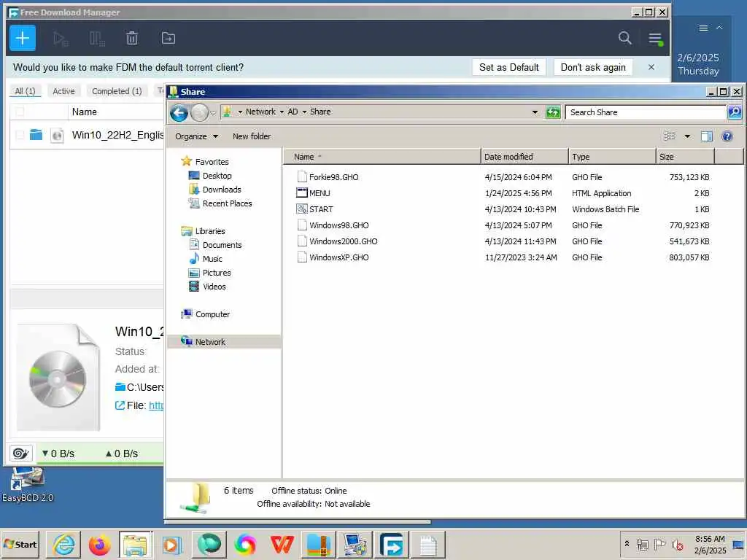
Task: Open recent pages dropdown beside forward button
Action: (214, 113)
